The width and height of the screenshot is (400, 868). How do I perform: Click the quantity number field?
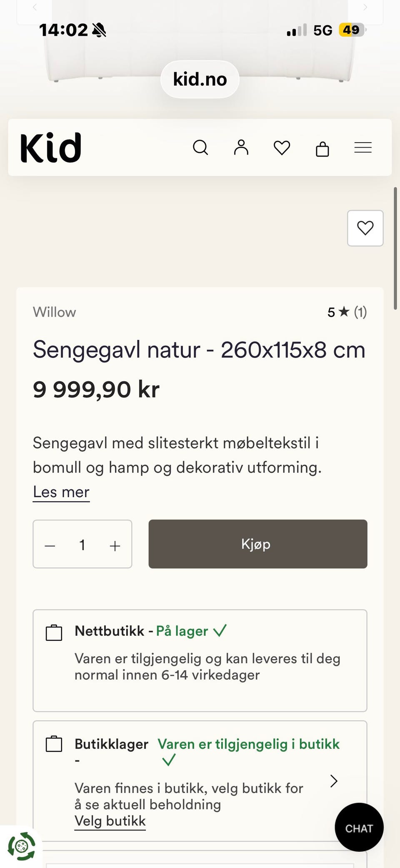click(x=82, y=545)
